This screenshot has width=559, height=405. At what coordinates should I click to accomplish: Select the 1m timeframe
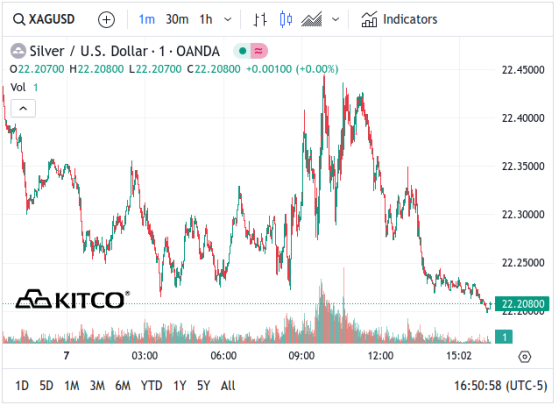coord(147,19)
